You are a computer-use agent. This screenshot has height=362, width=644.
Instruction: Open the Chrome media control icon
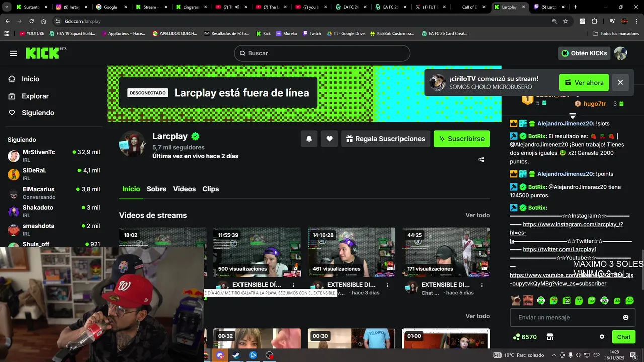coord(612,21)
